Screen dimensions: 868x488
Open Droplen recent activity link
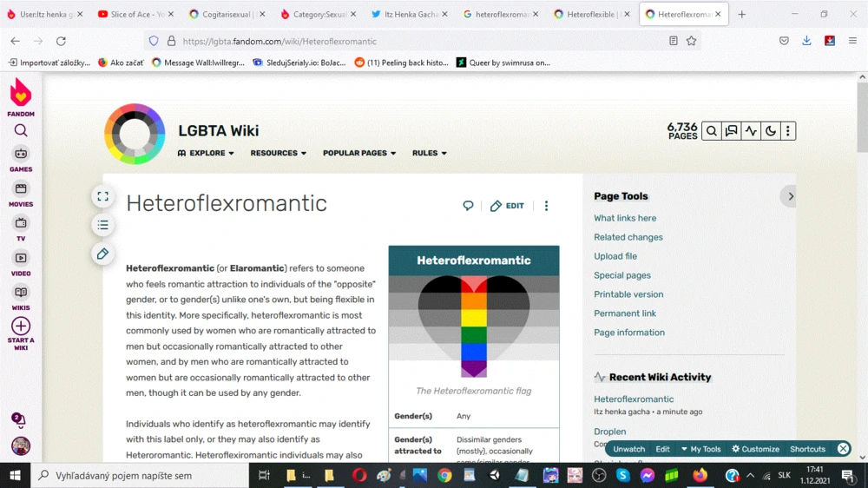point(610,432)
